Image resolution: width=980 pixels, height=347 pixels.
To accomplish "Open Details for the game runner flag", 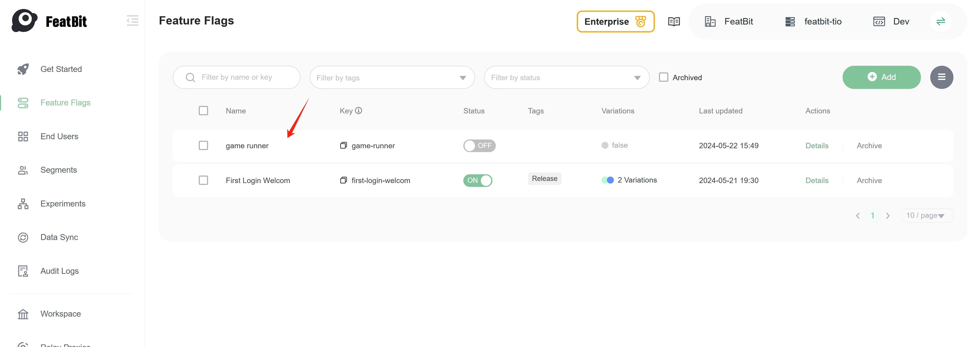I will point(817,146).
